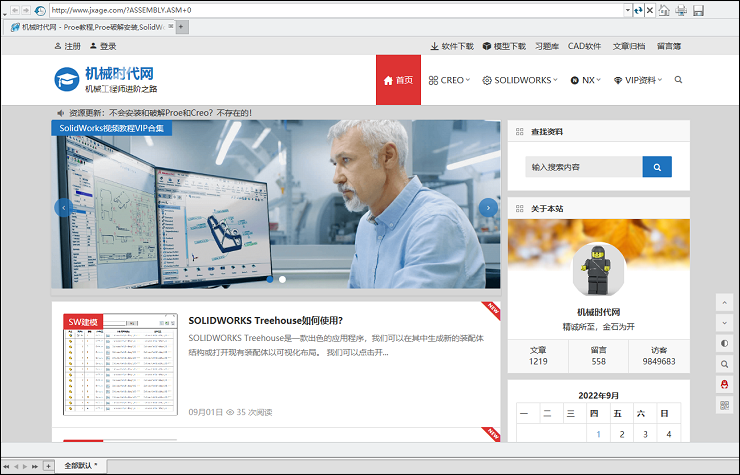The height and width of the screenshot is (475, 740).
Task: Click the SolidWorks视频教程VIP合集 banner label
Action: pyautogui.click(x=112, y=128)
